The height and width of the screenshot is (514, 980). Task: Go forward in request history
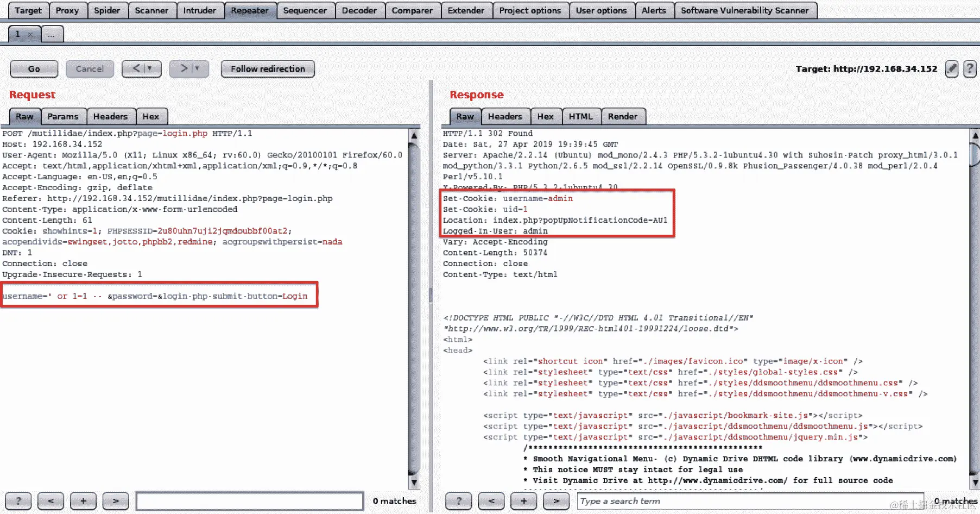[184, 68]
